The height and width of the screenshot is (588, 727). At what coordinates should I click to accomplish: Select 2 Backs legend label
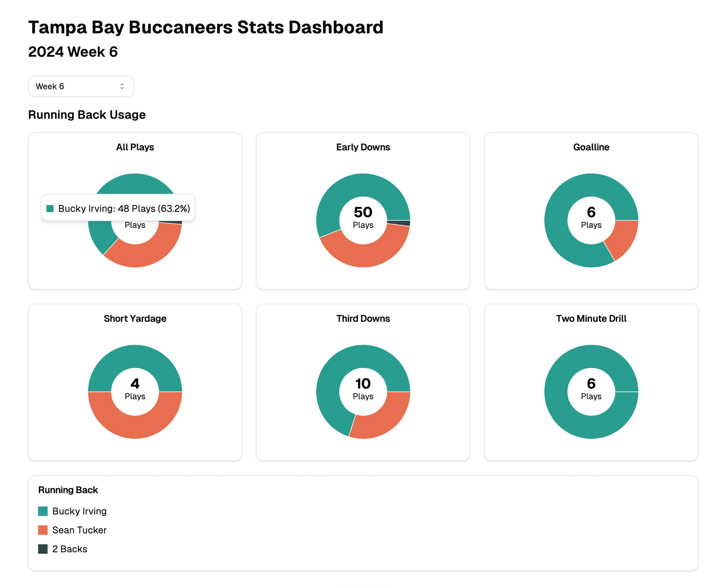click(70, 549)
